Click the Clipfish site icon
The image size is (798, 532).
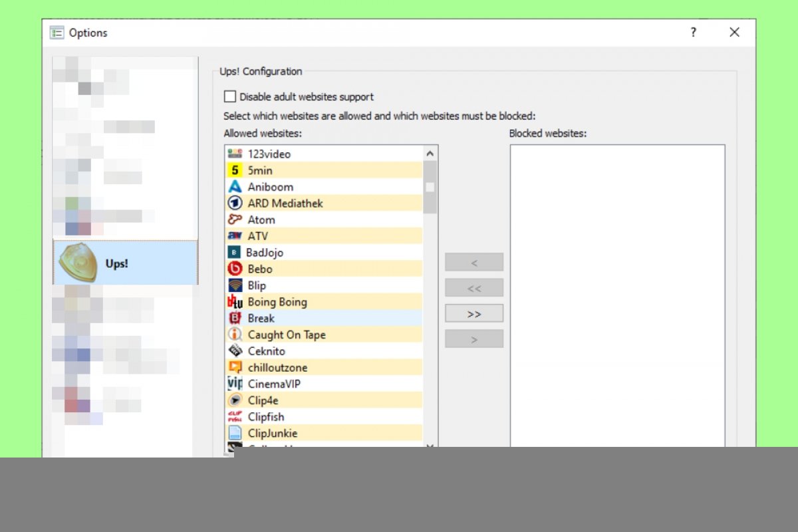pos(235,417)
